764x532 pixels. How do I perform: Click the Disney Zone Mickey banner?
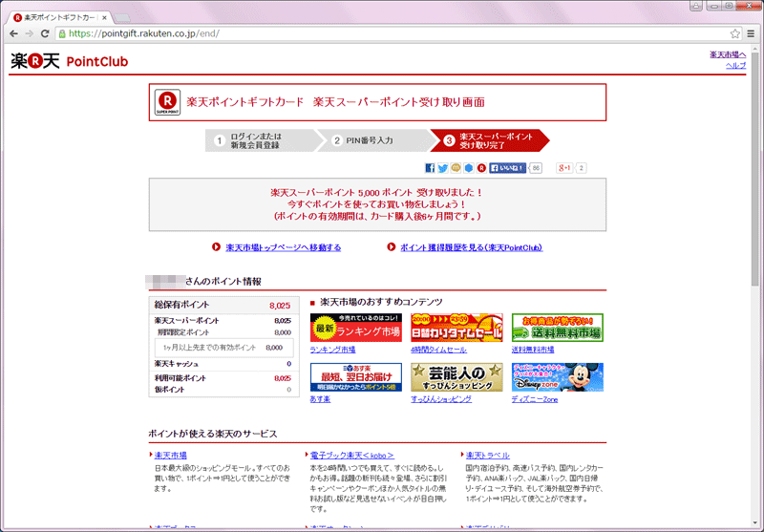[558, 377]
